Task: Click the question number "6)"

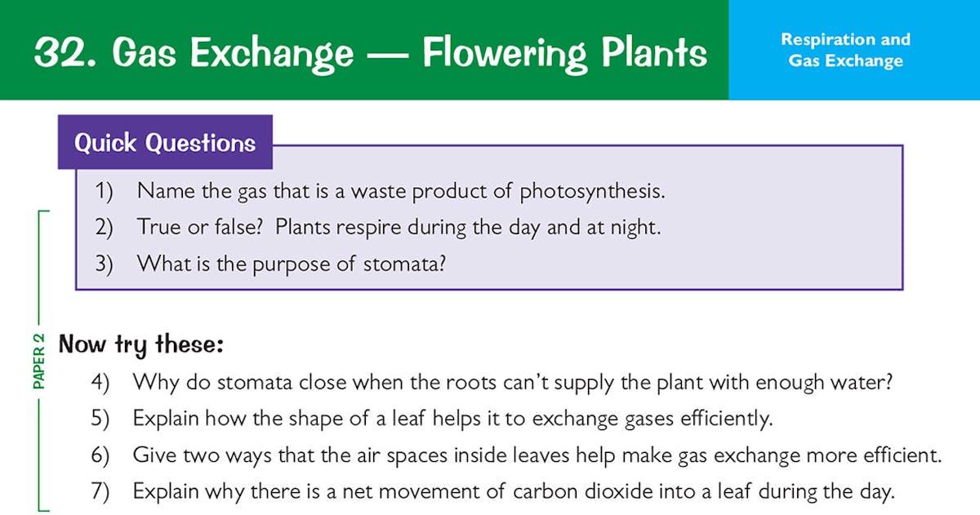Action: point(100,455)
